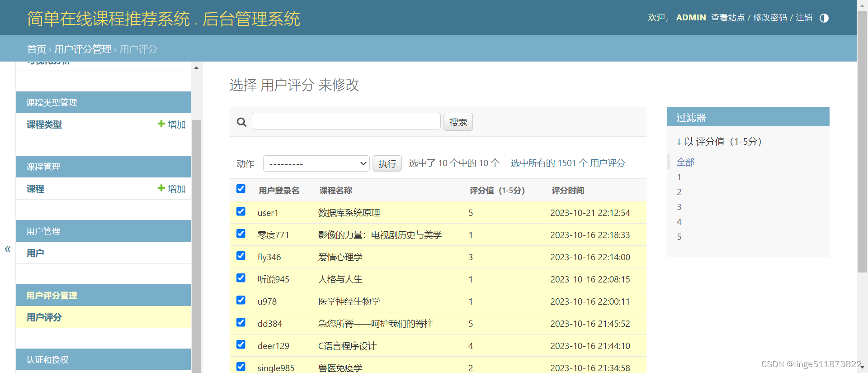Open the fly346 rating entry
Screen dimensions: 868x373
point(269,257)
